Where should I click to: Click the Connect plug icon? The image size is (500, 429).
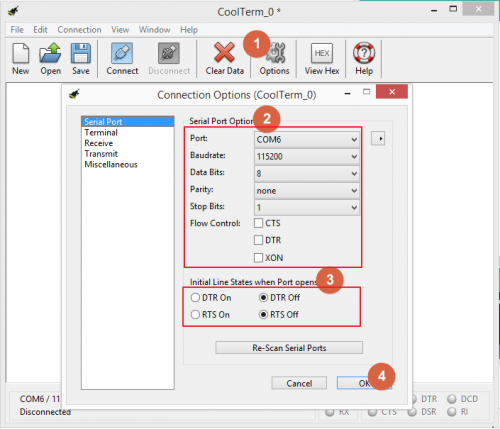pos(122,53)
